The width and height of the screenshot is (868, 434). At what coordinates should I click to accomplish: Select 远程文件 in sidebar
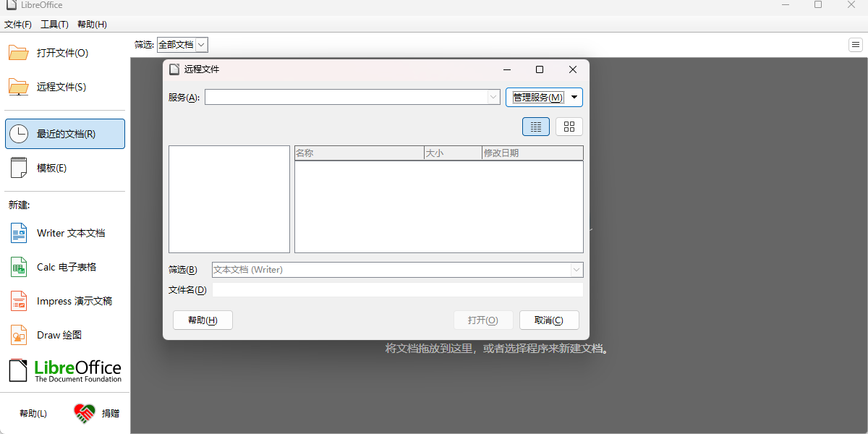point(59,86)
